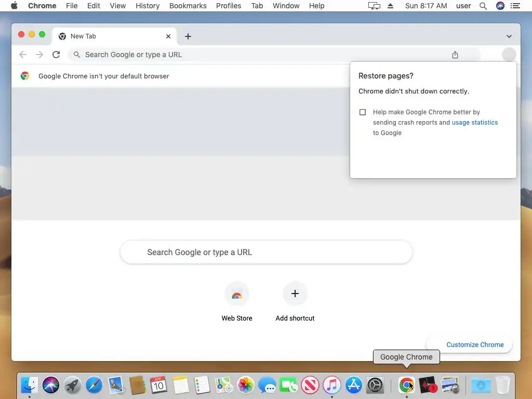The height and width of the screenshot is (399, 532).
Task: Open the Profiles menu
Action: 229,6
